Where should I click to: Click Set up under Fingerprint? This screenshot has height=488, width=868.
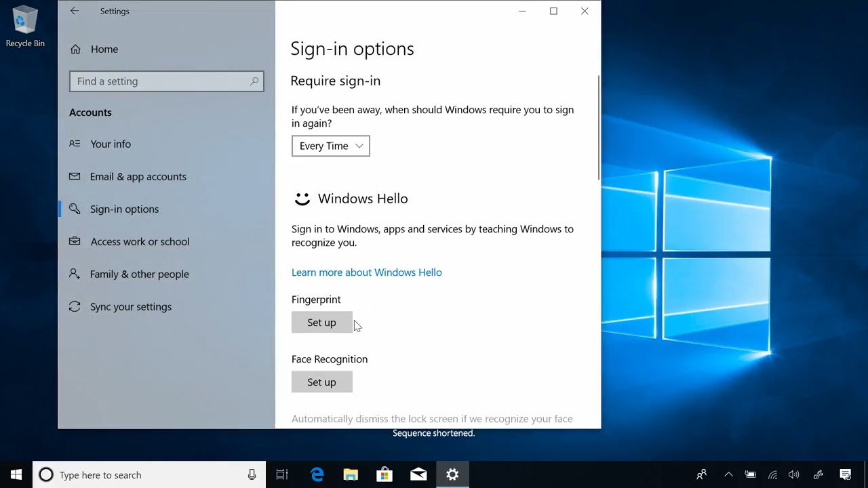pos(321,323)
